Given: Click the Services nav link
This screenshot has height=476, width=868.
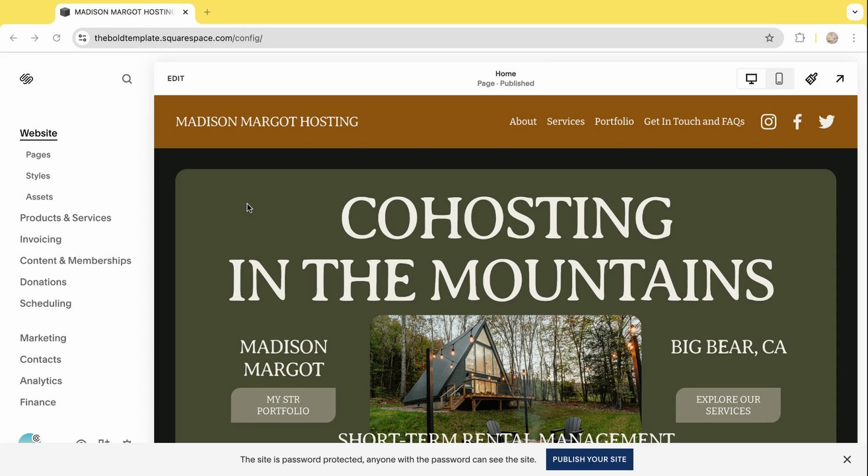Looking at the screenshot, I should pyautogui.click(x=565, y=122).
